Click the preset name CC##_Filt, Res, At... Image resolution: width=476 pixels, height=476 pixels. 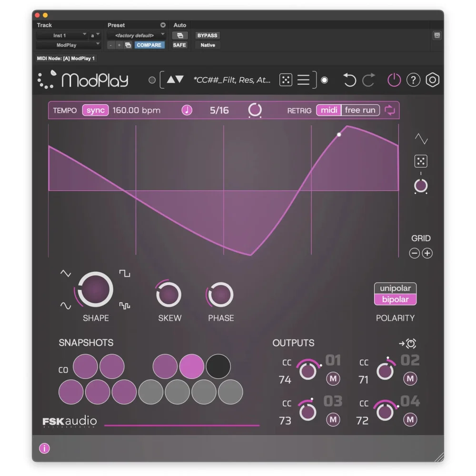coord(232,80)
